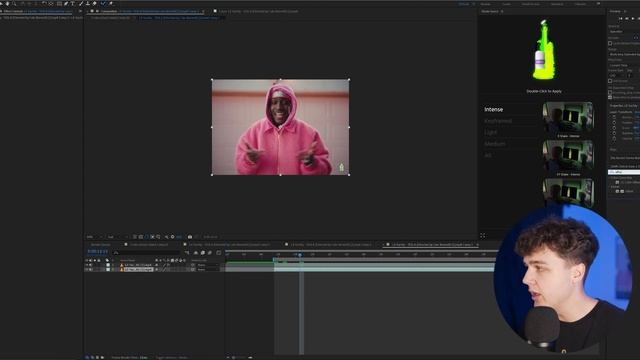Viewport: 640px width, 360px height.
Task: Click the transparency grid viewer icon
Action: click(x=140, y=237)
